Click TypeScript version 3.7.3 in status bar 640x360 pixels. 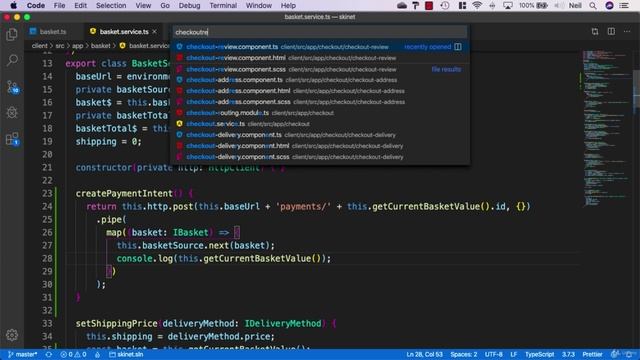[568, 354]
